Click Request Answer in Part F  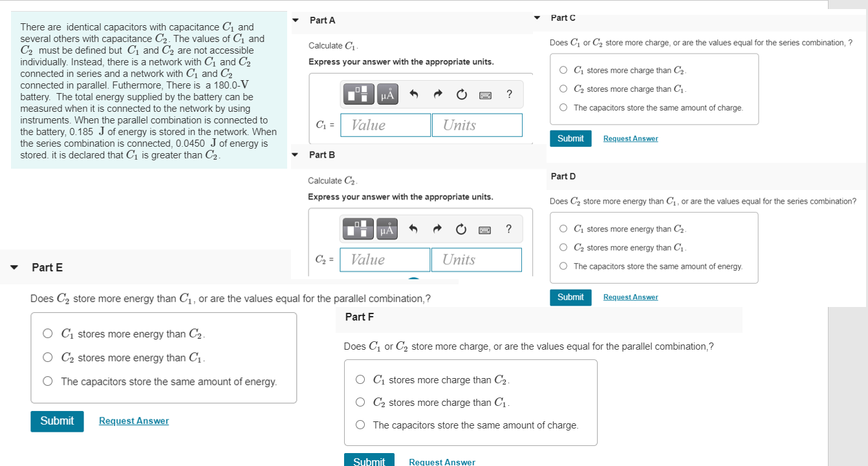point(442,461)
